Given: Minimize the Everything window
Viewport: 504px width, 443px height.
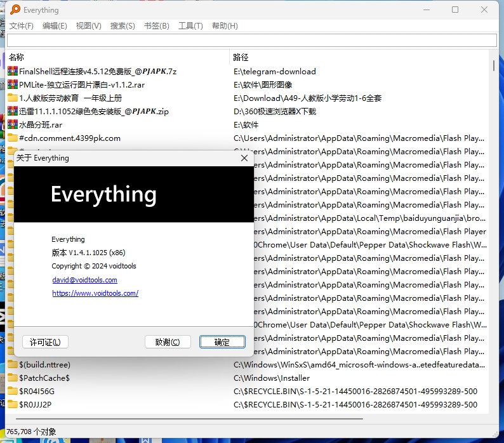Looking at the screenshot, I should click(x=427, y=10).
